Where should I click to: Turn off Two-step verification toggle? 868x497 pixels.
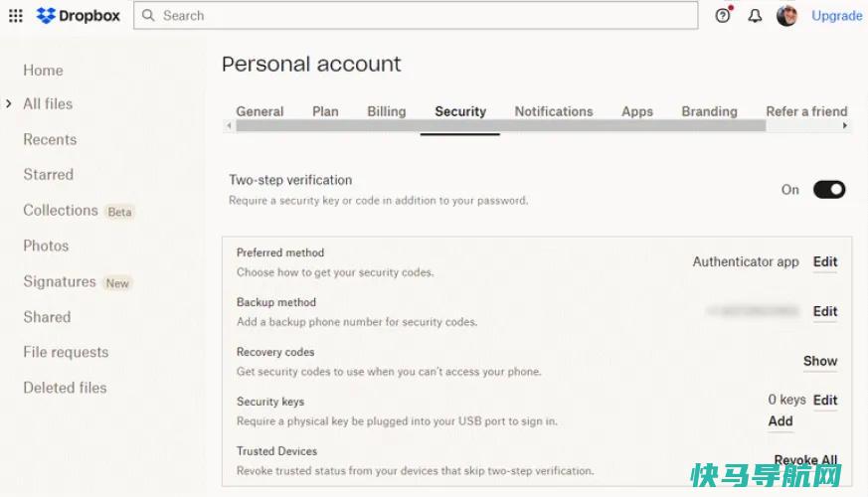(x=828, y=189)
